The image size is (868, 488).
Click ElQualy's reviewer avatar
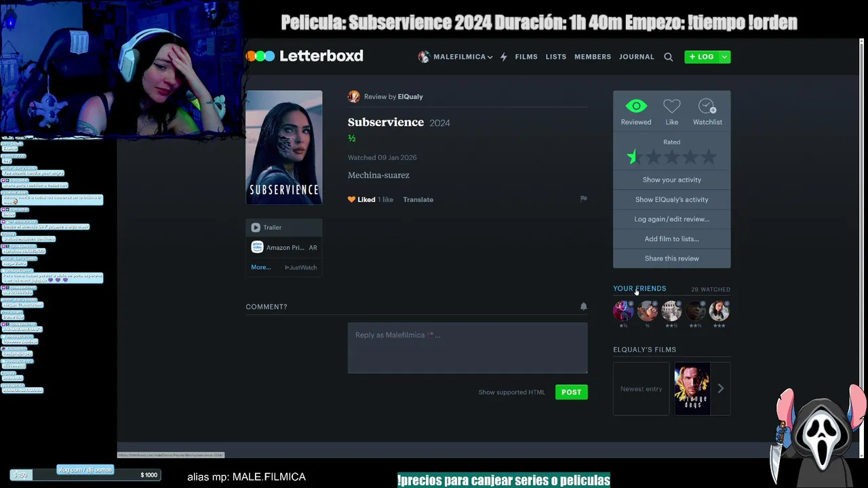point(354,96)
